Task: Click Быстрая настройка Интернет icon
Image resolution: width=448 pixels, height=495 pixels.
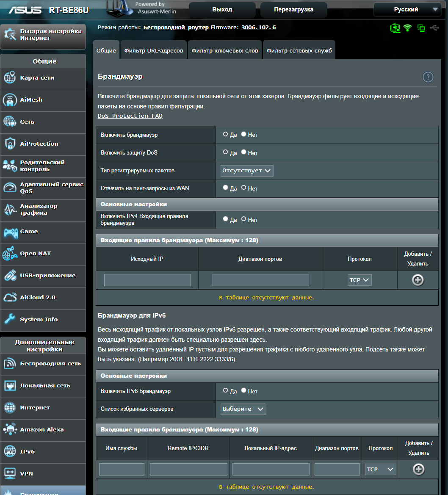Action: 10,34
